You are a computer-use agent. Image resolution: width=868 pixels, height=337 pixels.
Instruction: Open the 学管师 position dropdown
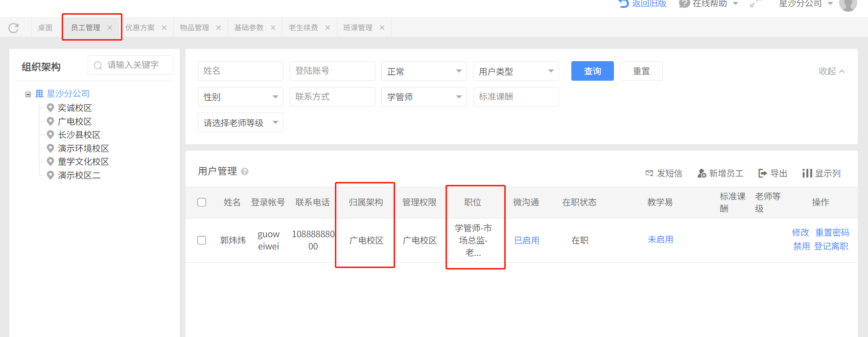tap(424, 97)
